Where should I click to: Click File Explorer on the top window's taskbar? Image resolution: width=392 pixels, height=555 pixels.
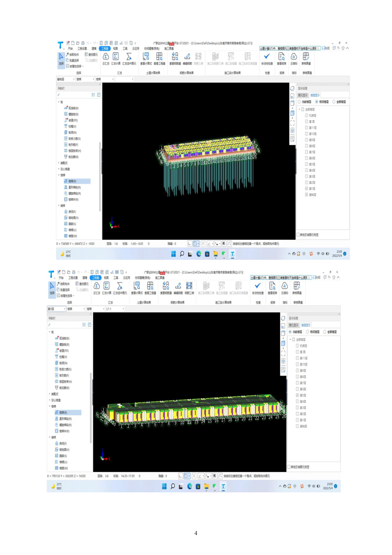coord(216,254)
